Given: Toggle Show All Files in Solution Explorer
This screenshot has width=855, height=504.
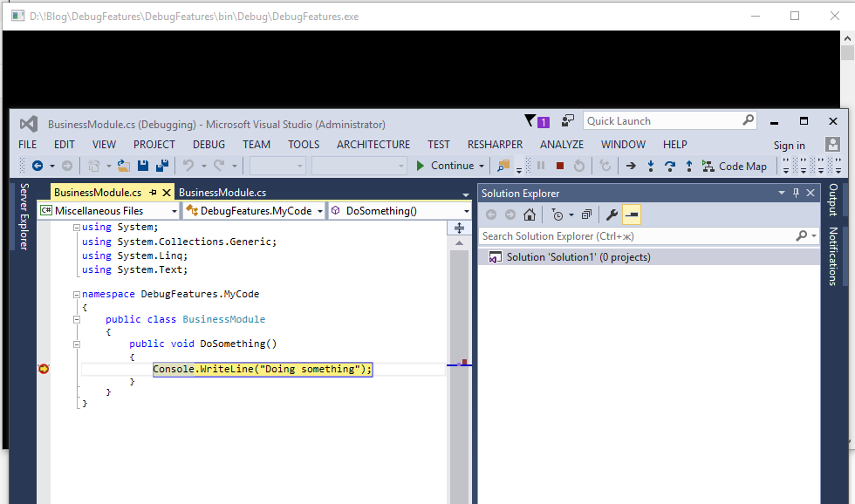Looking at the screenshot, I should coord(586,215).
